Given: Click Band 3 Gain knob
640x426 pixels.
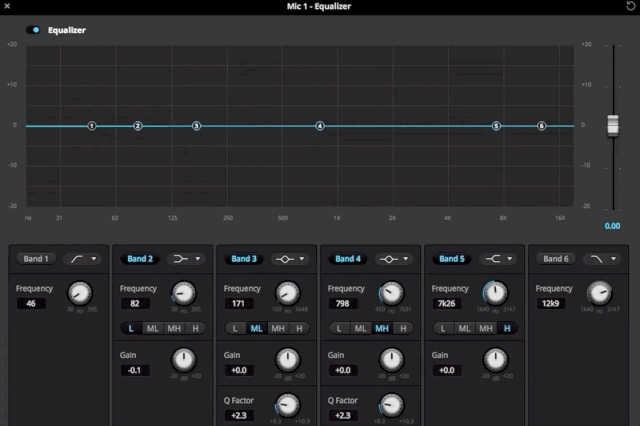Looking at the screenshot, I should point(288,359).
